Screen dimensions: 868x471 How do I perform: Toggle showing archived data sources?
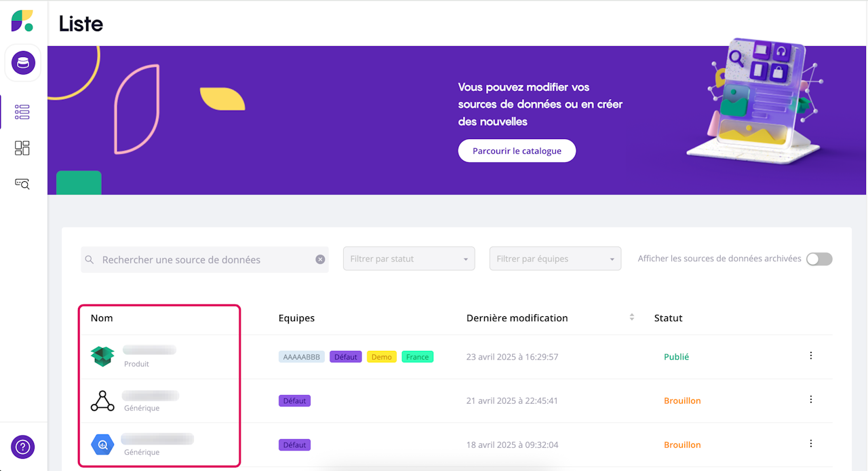coord(818,259)
